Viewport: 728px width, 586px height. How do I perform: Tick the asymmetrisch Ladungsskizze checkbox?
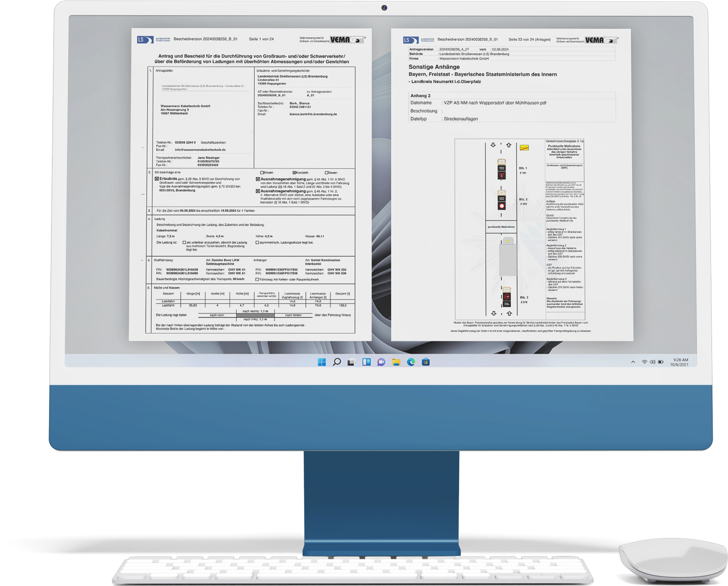click(257, 242)
